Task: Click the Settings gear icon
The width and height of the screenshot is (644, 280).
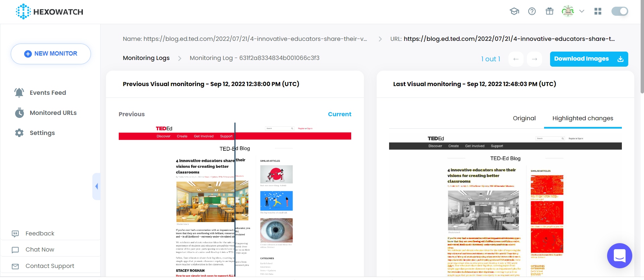Action: point(19,133)
